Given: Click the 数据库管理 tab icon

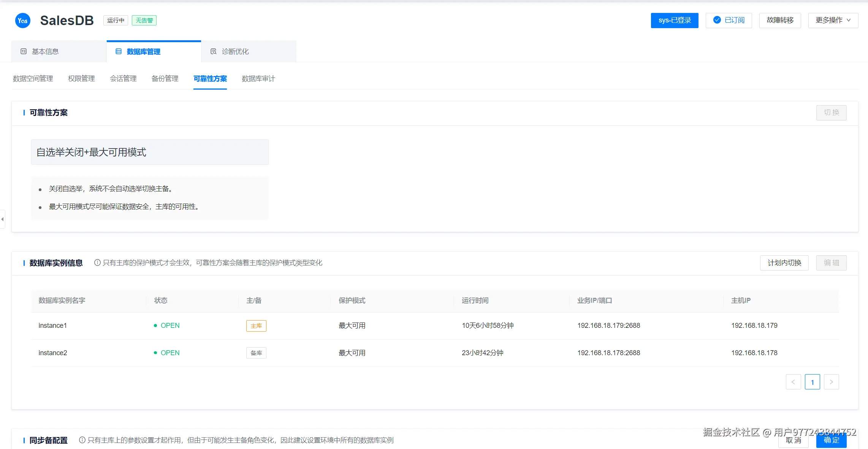Looking at the screenshot, I should click(x=119, y=51).
